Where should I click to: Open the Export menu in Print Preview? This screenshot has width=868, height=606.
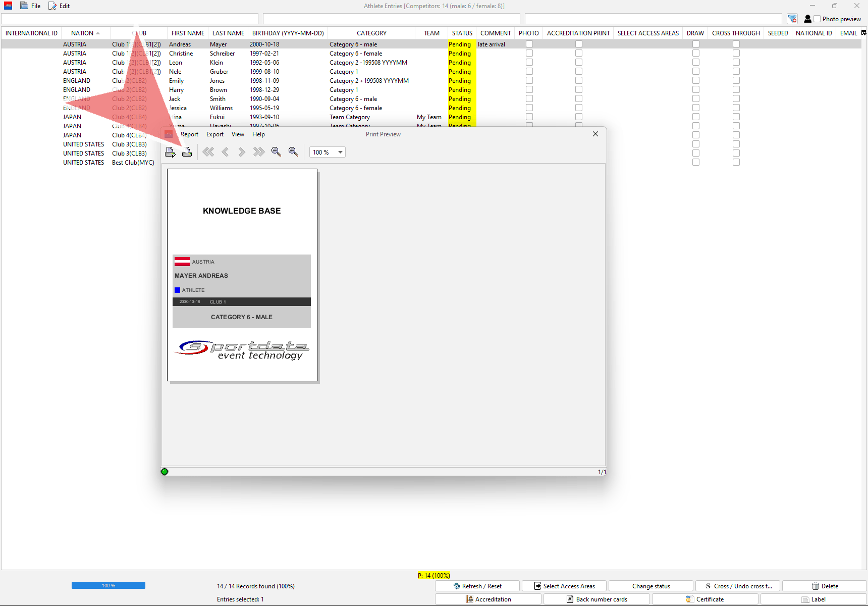pyautogui.click(x=214, y=134)
